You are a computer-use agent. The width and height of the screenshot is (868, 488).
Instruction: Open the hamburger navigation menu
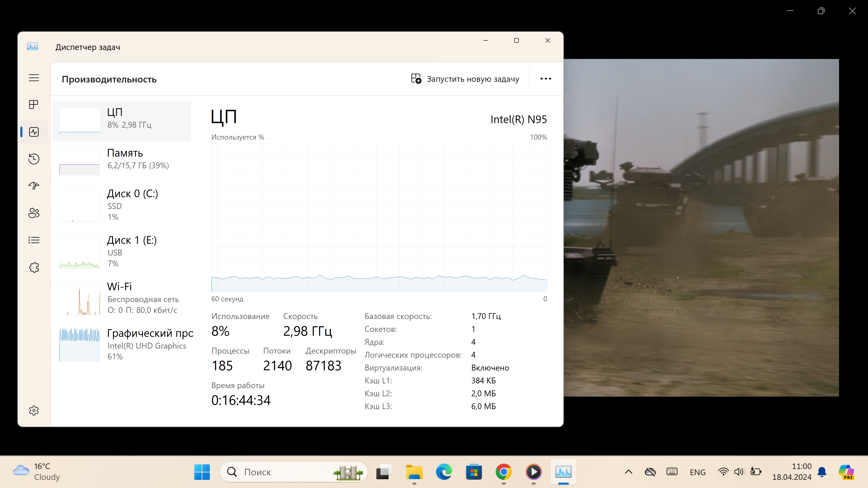(x=34, y=78)
